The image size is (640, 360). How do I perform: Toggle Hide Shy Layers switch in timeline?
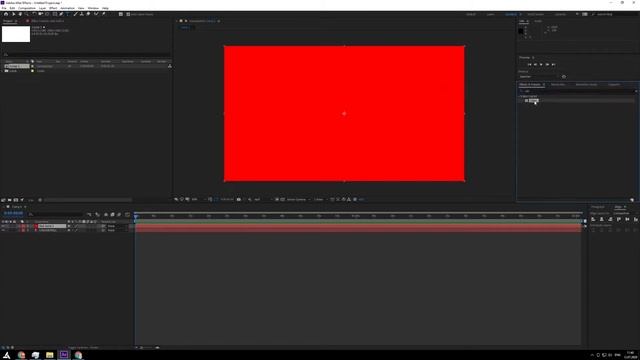[106, 214]
